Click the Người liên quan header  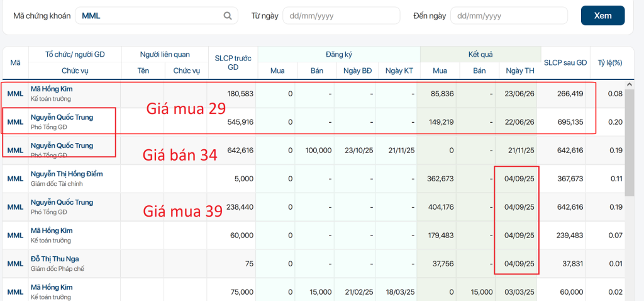click(165, 54)
